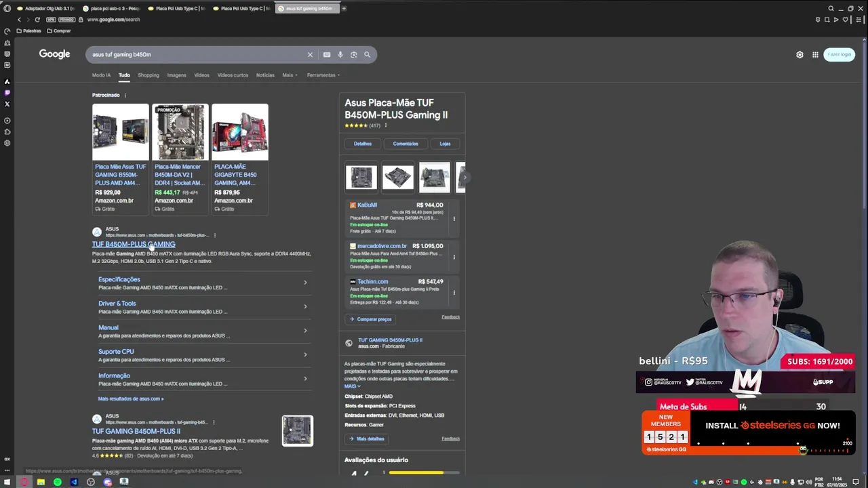This screenshot has width=868, height=488.
Task: Expand MAIS in product description
Action: click(352, 386)
